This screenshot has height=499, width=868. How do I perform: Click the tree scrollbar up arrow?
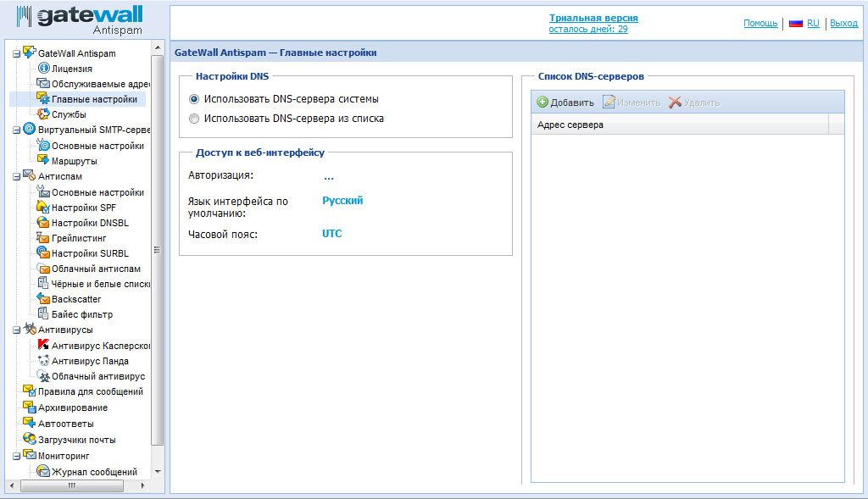click(x=157, y=47)
